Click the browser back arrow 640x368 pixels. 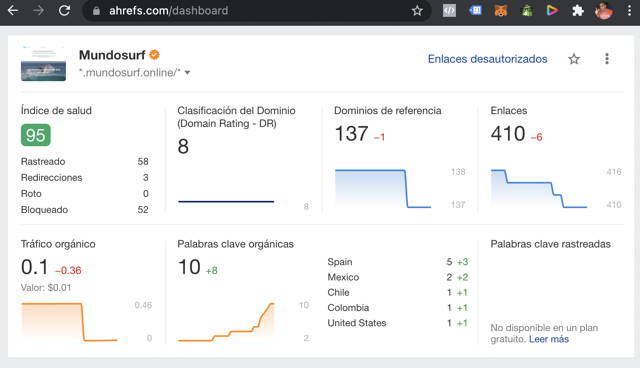[x=13, y=11]
